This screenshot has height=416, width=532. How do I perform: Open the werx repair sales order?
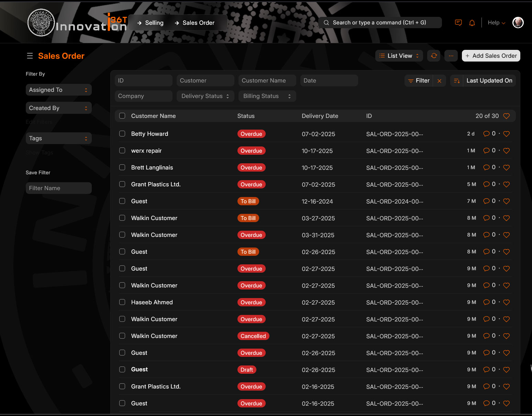coord(146,151)
